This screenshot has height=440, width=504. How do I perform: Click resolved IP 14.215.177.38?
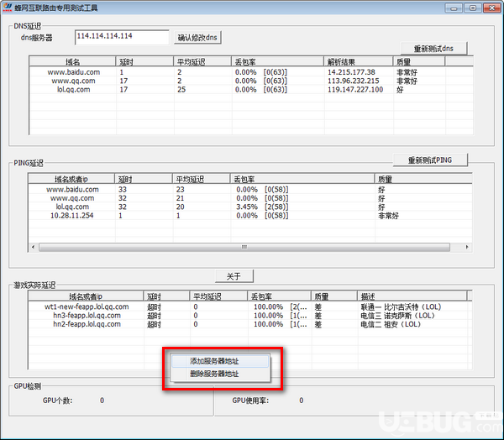click(x=351, y=72)
